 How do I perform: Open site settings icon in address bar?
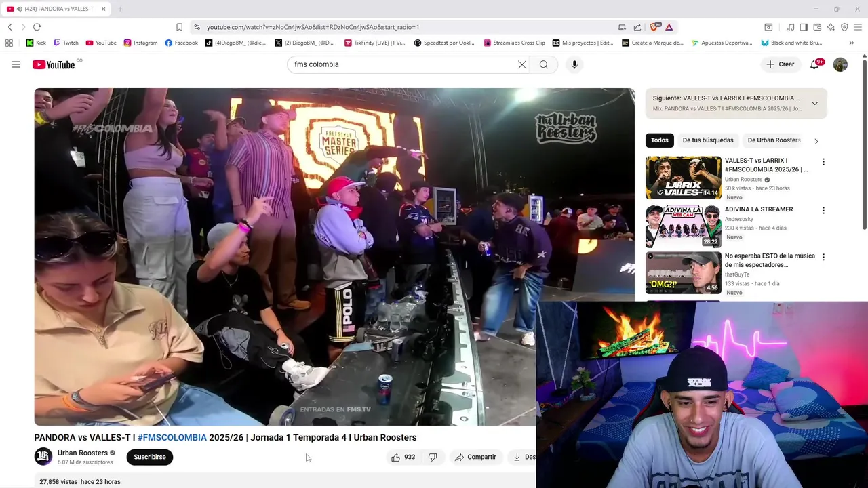(x=197, y=27)
